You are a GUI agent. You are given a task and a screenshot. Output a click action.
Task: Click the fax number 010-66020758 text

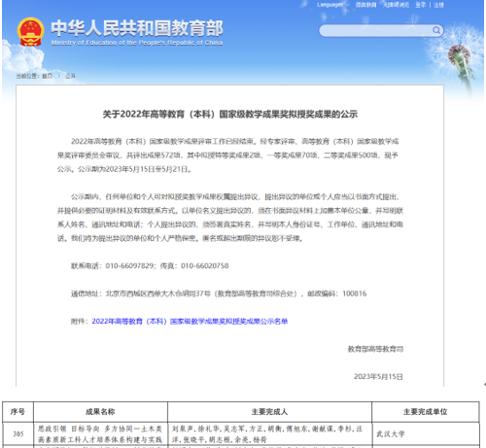pyautogui.click(x=205, y=266)
